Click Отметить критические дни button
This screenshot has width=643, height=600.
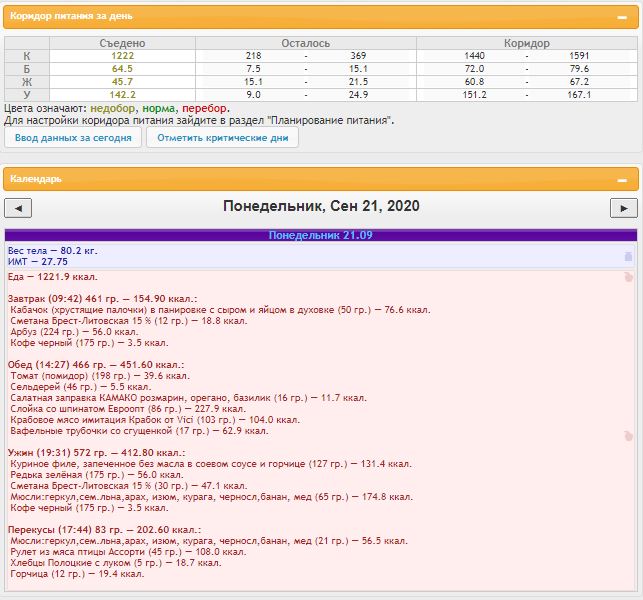(x=223, y=138)
